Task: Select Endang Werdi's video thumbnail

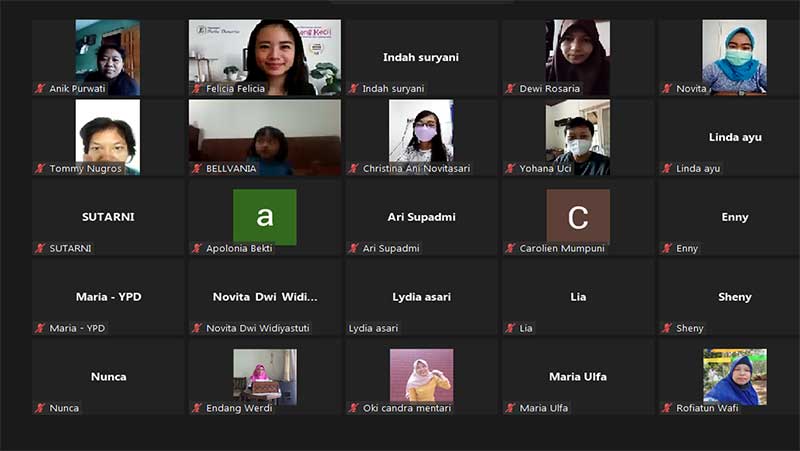Action: tap(265, 377)
